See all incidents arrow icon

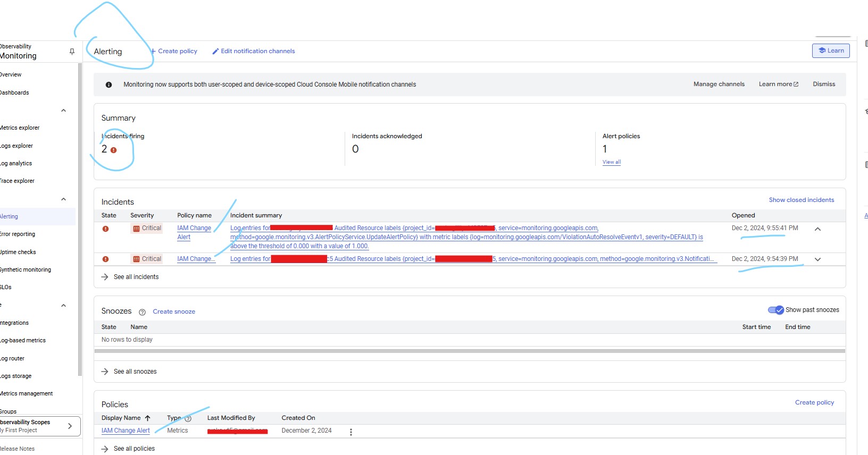pos(105,277)
